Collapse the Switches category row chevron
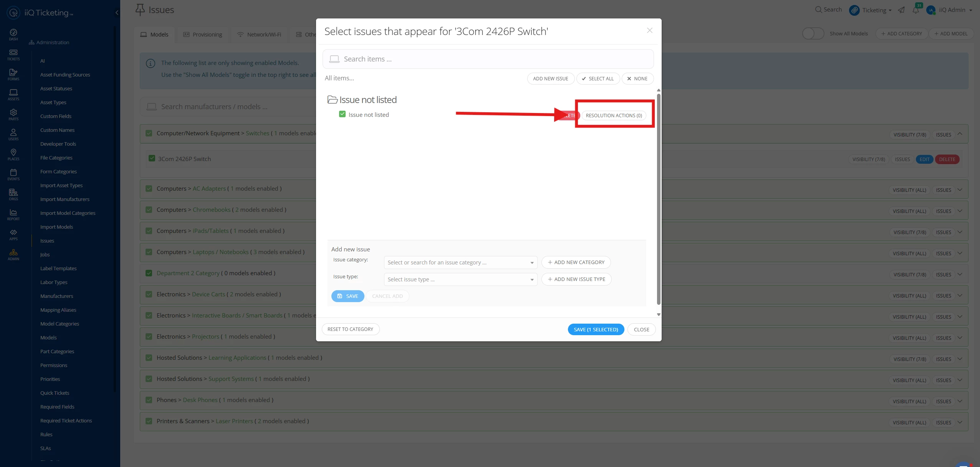 pyautogui.click(x=960, y=134)
